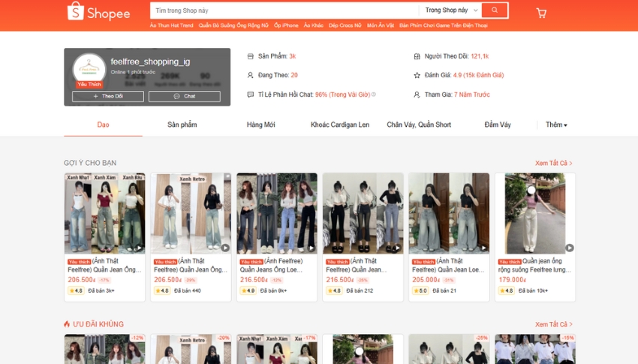Play video on Xanh Retro jean product
638x364 pixels.
pos(225,248)
